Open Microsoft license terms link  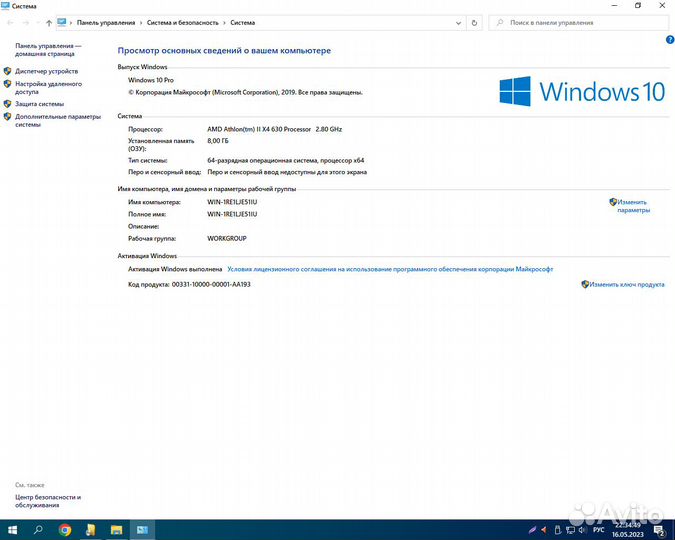tap(390, 269)
